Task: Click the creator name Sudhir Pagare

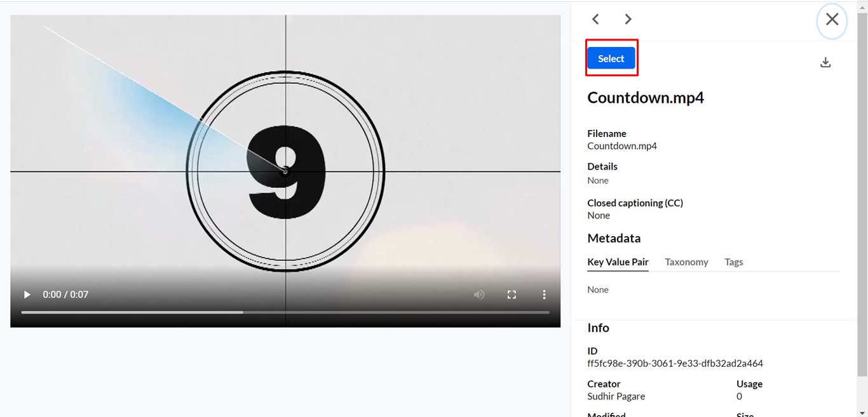Action: click(616, 396)
